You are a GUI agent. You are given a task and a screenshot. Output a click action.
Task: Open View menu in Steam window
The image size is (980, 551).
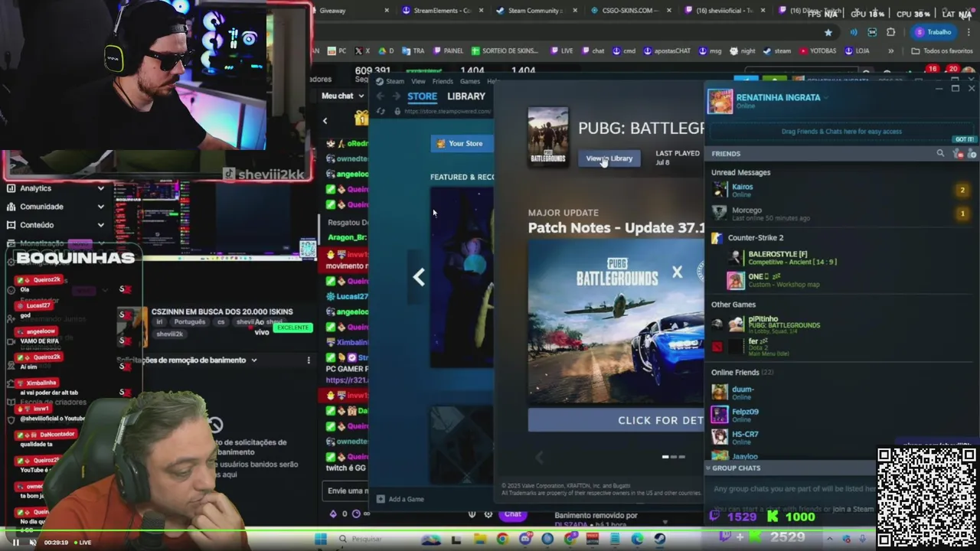(418, 81)
